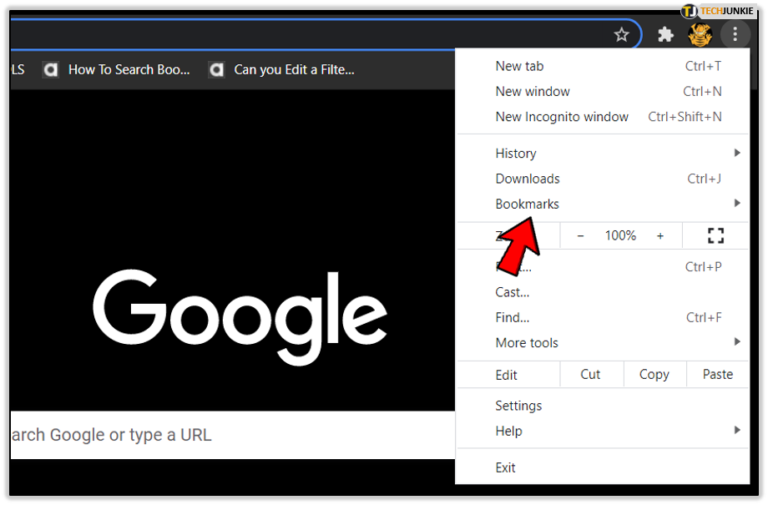The height and width of the screenshot is (505, 768).
Task: Expand the Bookmarks submenu
Action: coord(602,204)
